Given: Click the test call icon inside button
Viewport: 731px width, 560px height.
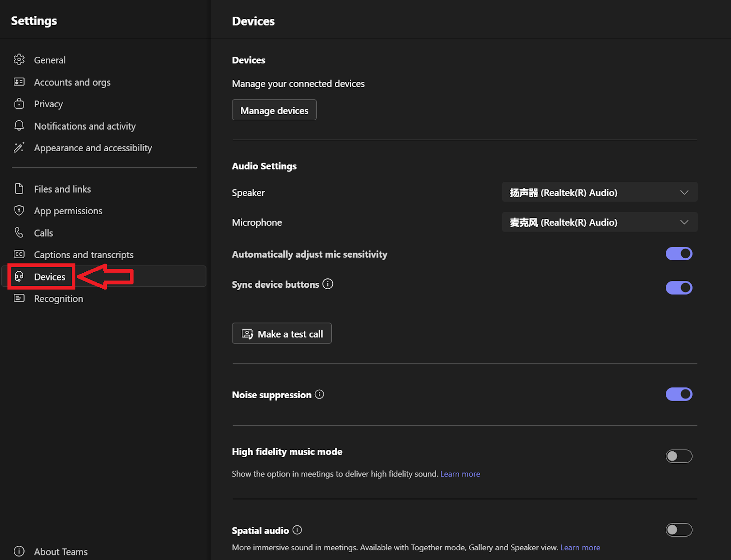Looking at the screenshot, I should (247, 334).
